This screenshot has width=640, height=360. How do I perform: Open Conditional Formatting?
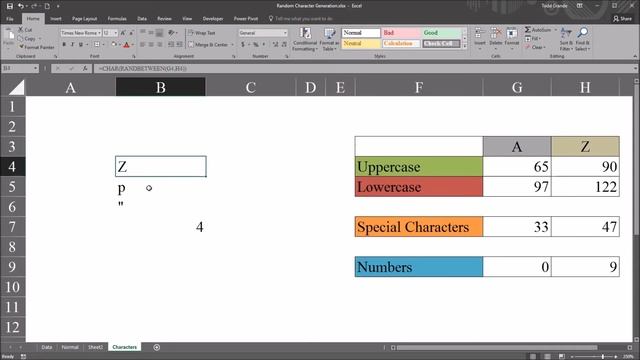[x=305, y=39]
